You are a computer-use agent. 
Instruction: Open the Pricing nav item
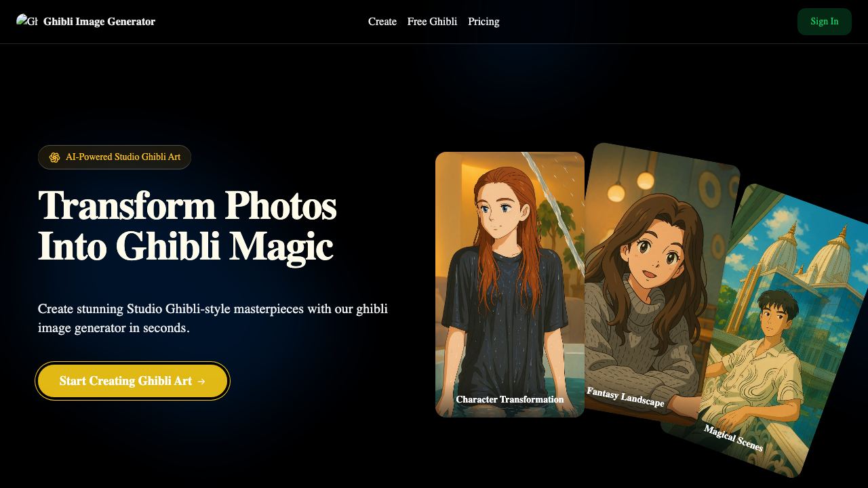[484, 22]
